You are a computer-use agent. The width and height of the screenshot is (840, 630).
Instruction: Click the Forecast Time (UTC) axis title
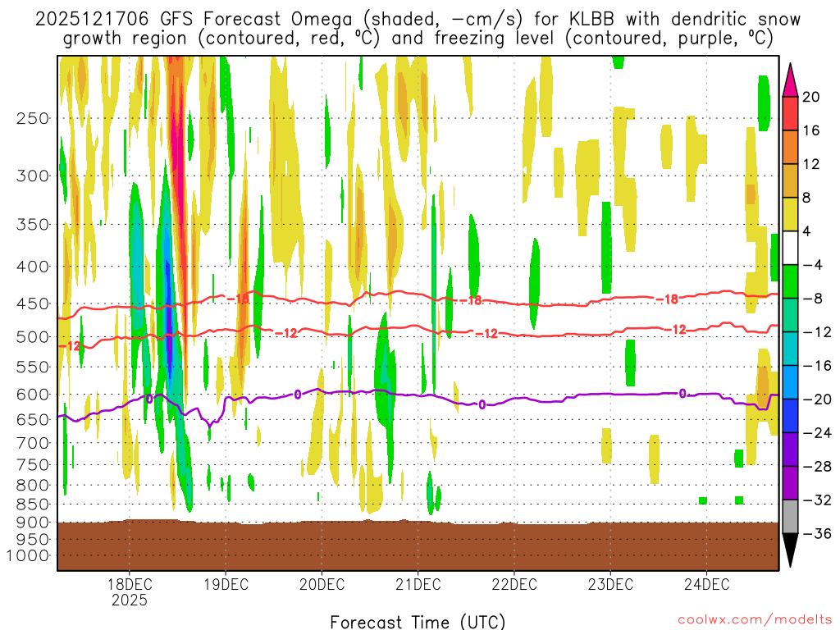point(418,621)
